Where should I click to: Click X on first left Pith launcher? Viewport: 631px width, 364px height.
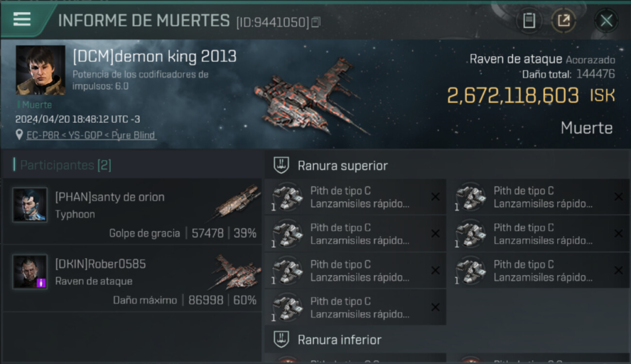[x=435, y=197]
